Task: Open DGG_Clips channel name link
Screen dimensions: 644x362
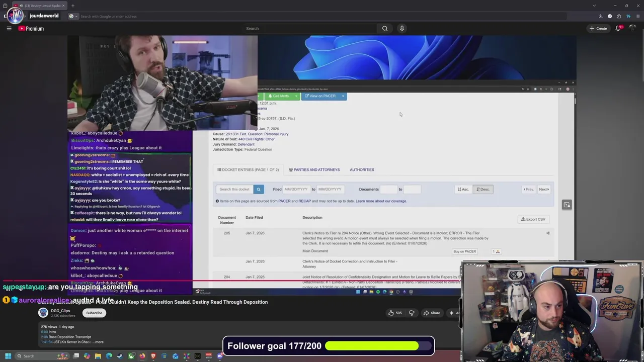Action: [60, 311]
